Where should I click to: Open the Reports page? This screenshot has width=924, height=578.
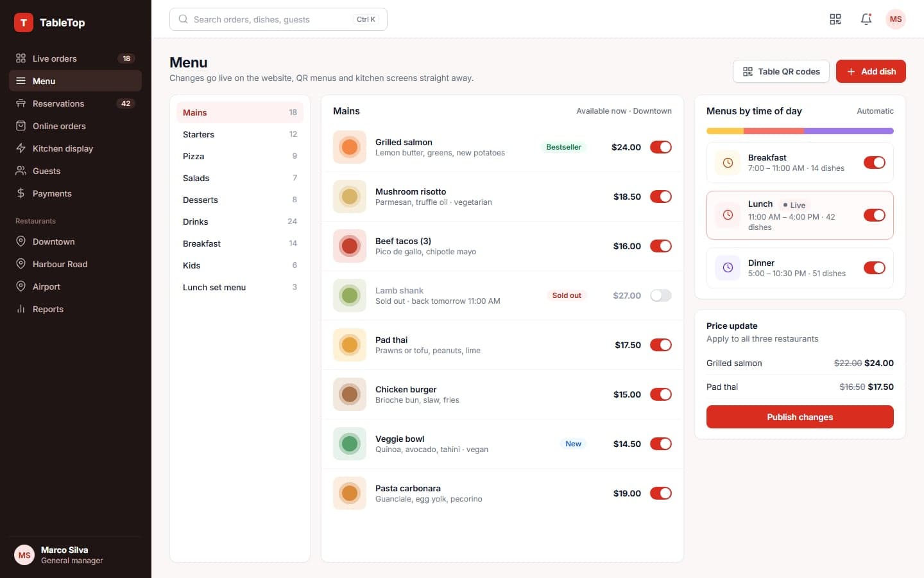[75, 309]
